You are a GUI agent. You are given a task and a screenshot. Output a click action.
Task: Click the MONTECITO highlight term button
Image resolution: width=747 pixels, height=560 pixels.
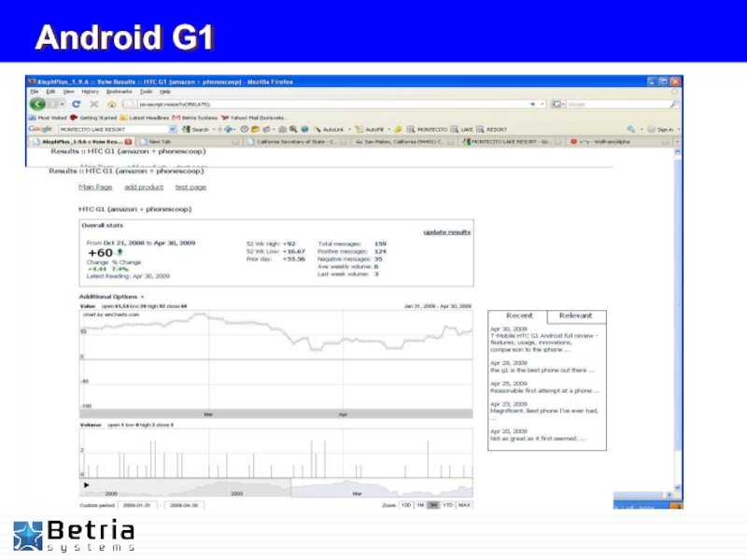coord(427,129)
